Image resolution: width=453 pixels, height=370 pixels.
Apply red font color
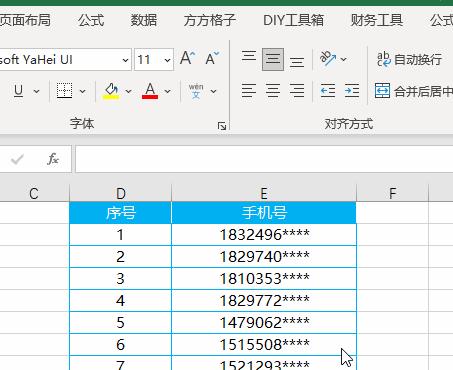point(150,91)
